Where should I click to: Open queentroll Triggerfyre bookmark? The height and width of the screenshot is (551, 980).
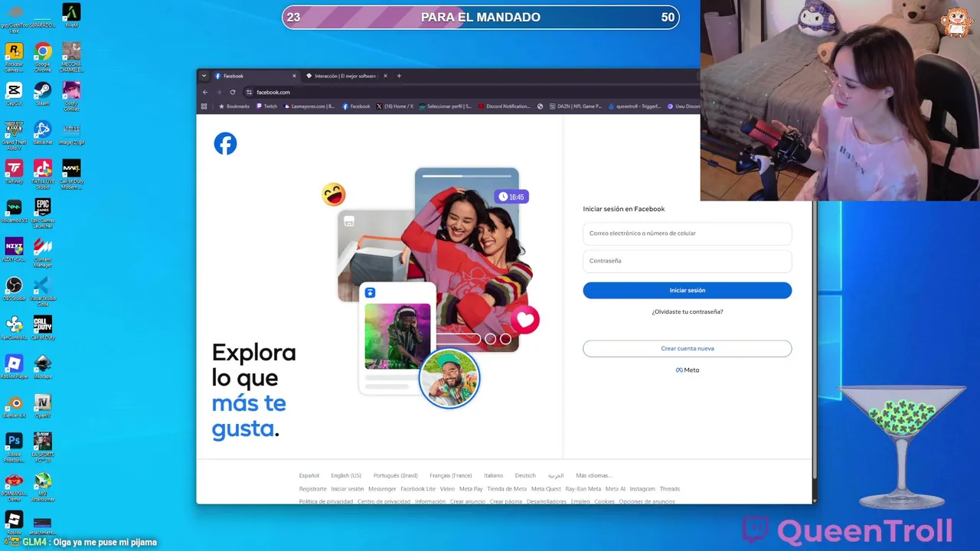coord(635,106)
